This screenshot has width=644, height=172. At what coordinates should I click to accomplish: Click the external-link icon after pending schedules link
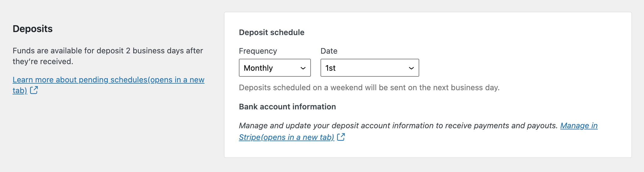coord(34,90)
